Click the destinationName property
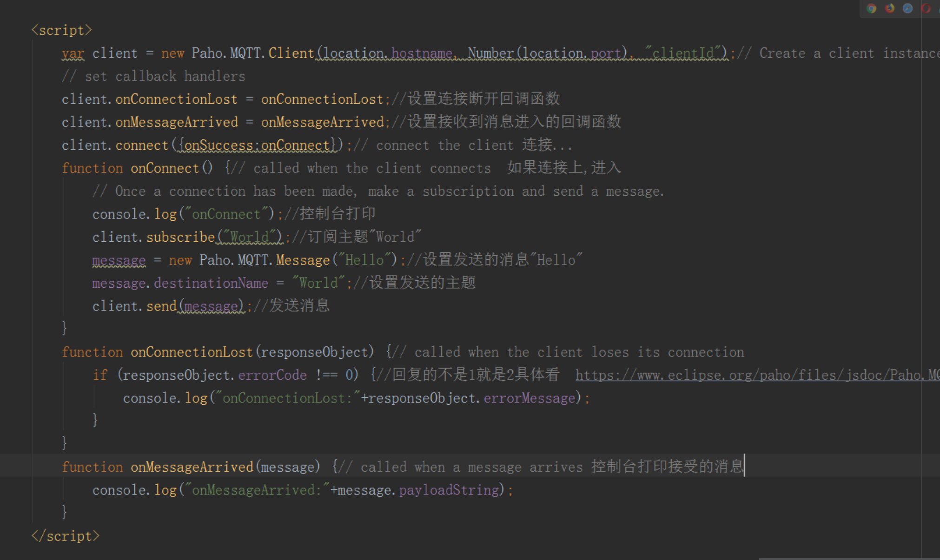Image resolution: width=940 pixels, height=560 pixels. point(211,283)
